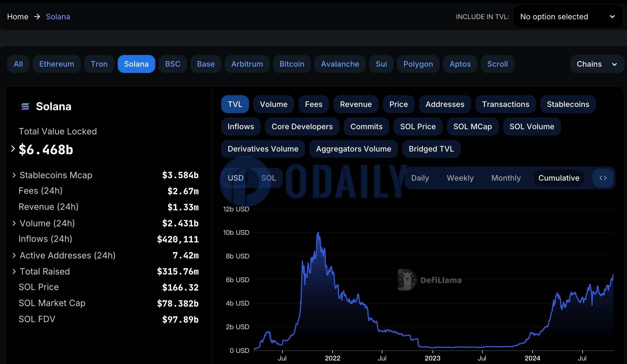Click the SOL FDV value $97.89b
Screen dimensions: 627x364
[x=180, y=319]
